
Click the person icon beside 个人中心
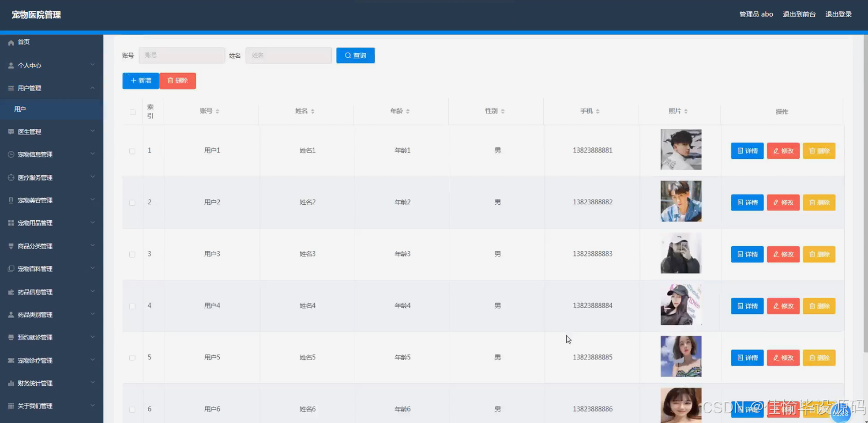pos(11,66)
